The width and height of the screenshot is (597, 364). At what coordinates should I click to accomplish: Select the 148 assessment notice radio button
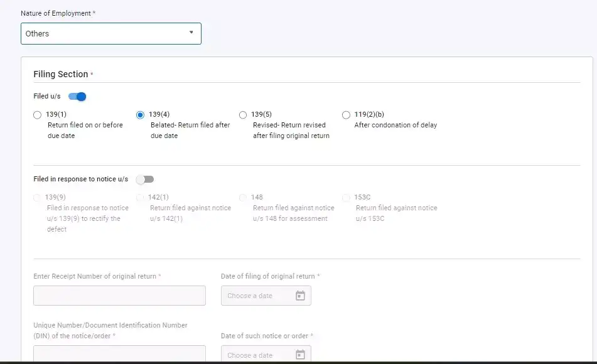[x=243, y=198]
